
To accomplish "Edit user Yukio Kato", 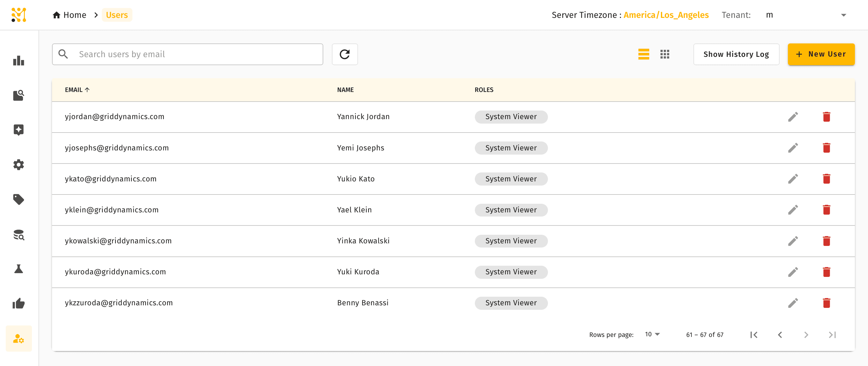I will tap(793, 179).
